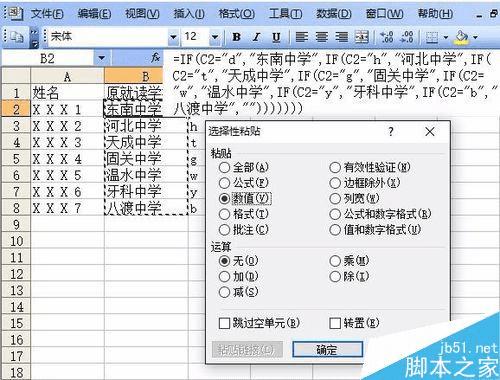Open the 视图(V) menu
The image size is (500, 380).
pos(142,14)
